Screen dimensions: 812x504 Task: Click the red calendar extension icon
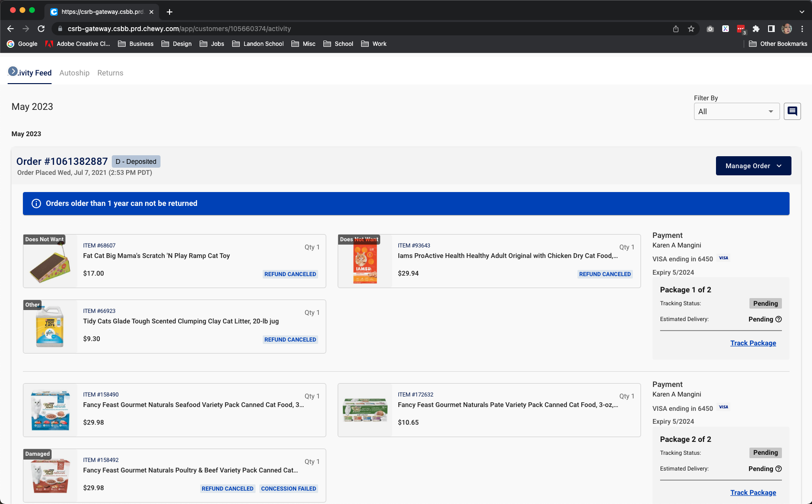click(x=741, y=29)
